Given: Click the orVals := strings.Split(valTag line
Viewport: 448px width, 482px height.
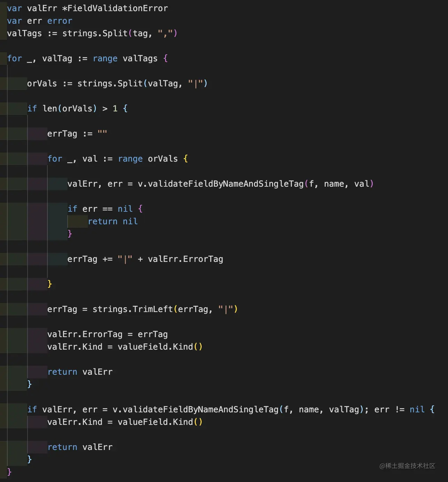Looking at the screenshot, I should pos(117,84).
